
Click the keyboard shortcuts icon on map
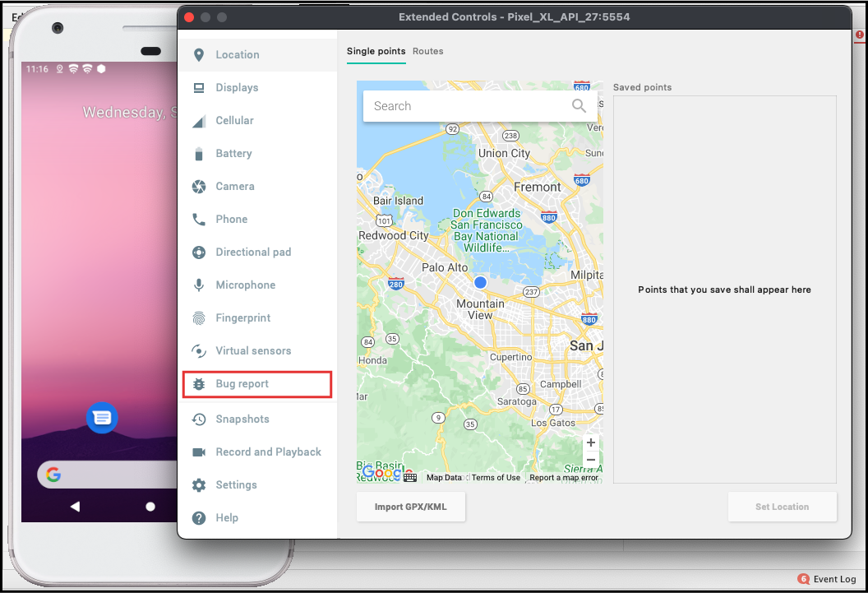[x=410, y=477]
